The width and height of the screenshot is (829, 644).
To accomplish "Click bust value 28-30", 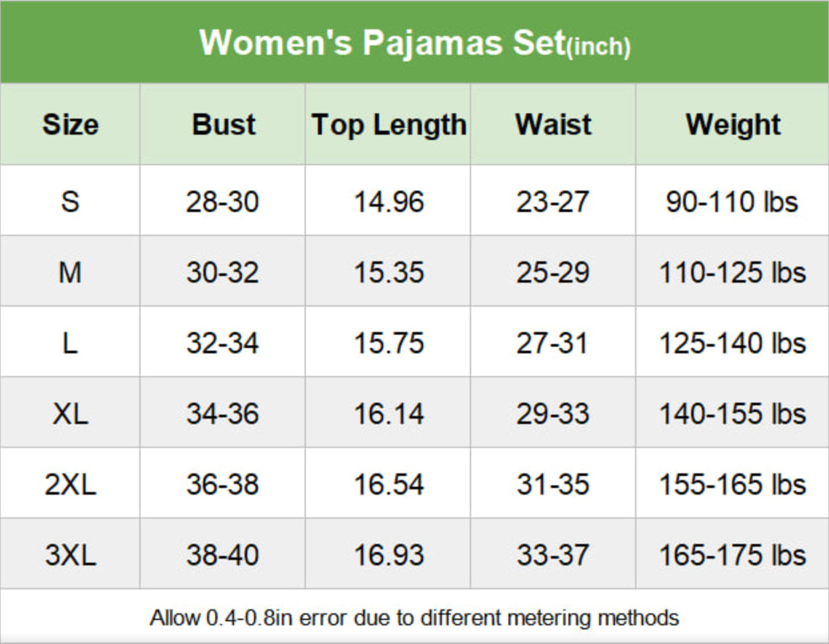I will (222, 201).
